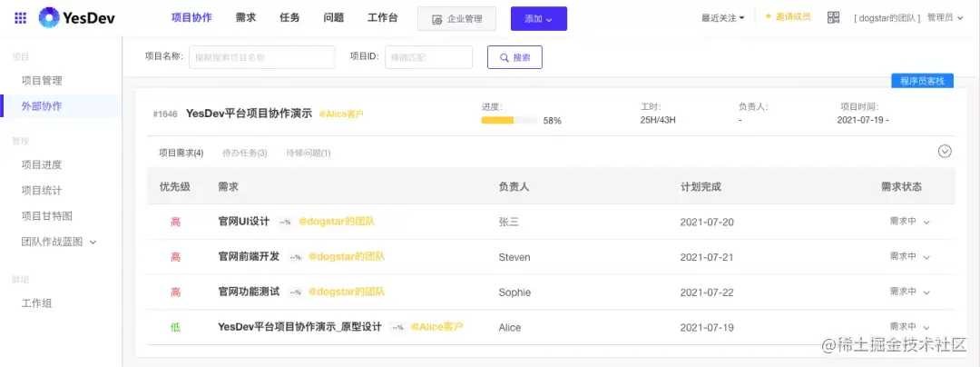The width and height of the screenshot is (980, 367).
Task: Open the 添加 dropdown button
Action: point(539,19)
